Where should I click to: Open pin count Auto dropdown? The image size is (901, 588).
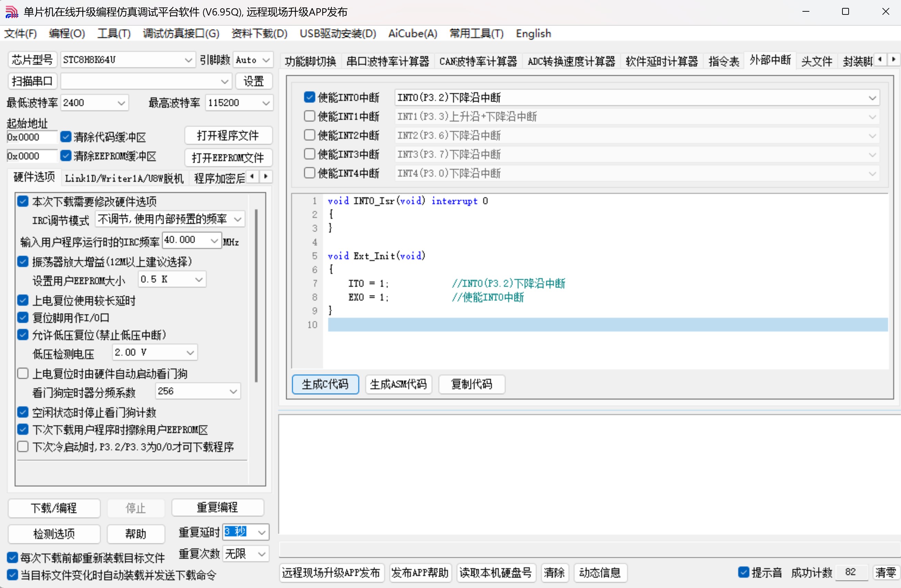(x=253, y=60)
